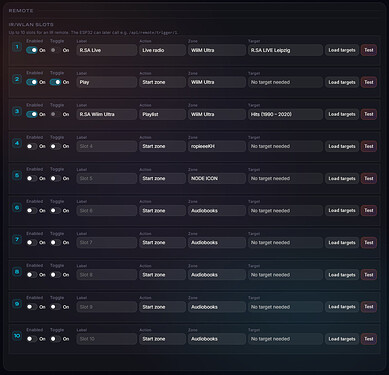The height and width of the screenshot is (375, 389).
Task: Turn on the Toggle switch in slot 1
Action: [x=55, y=50]
